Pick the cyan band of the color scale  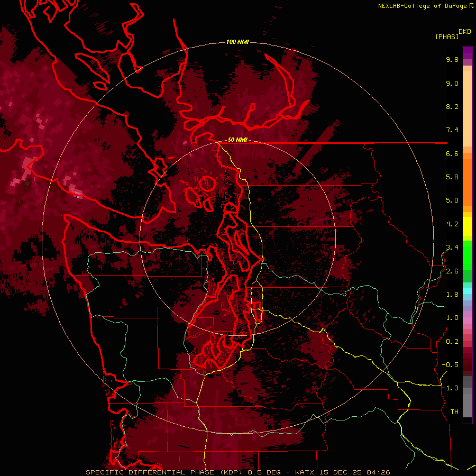(x=467, y=291)
